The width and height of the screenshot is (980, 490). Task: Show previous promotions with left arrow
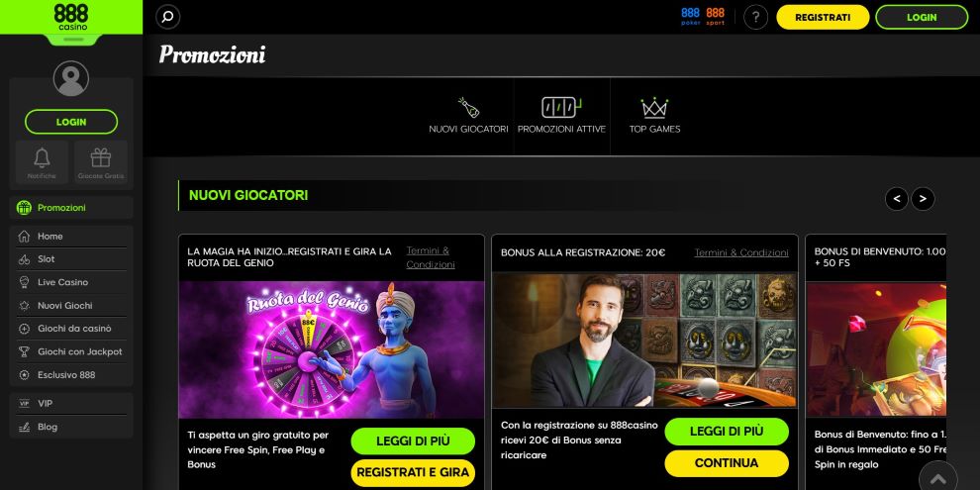coord(897,199)
